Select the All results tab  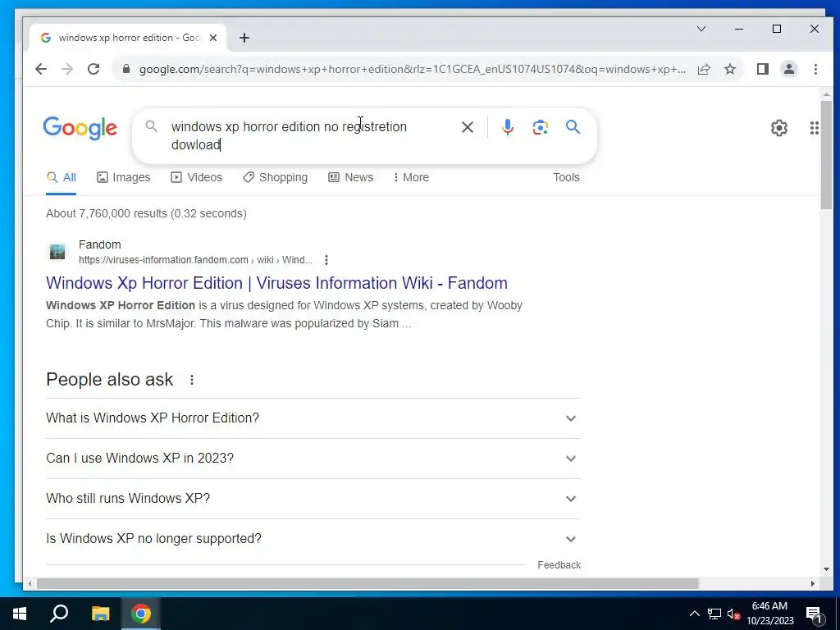[61, 177]
